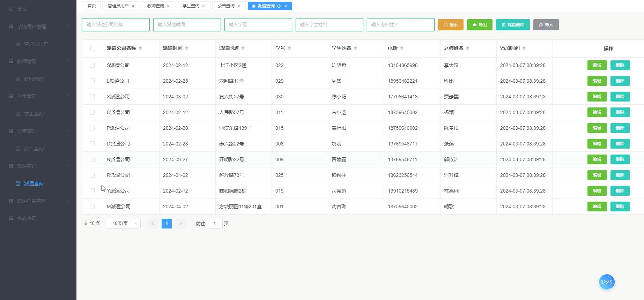644x300 pixels.
Task: Click the 学生查询 sidebar icon
Action: pos(18,114)
